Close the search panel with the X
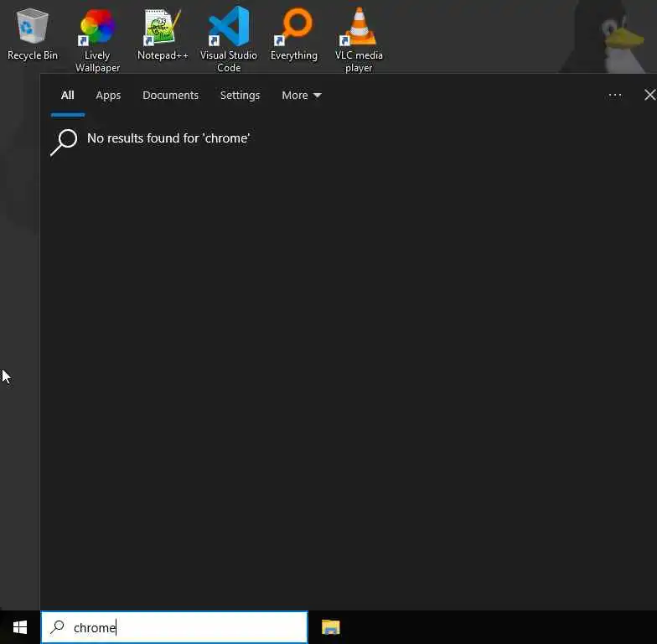 [650, 95]
